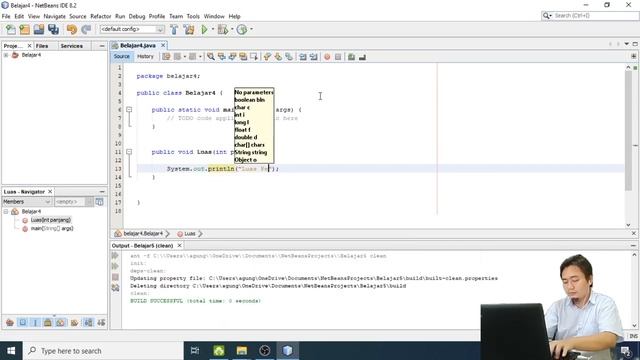Click the Debug Project icon
This screenshot has width=640, height=360.
[x=223, y=29]
